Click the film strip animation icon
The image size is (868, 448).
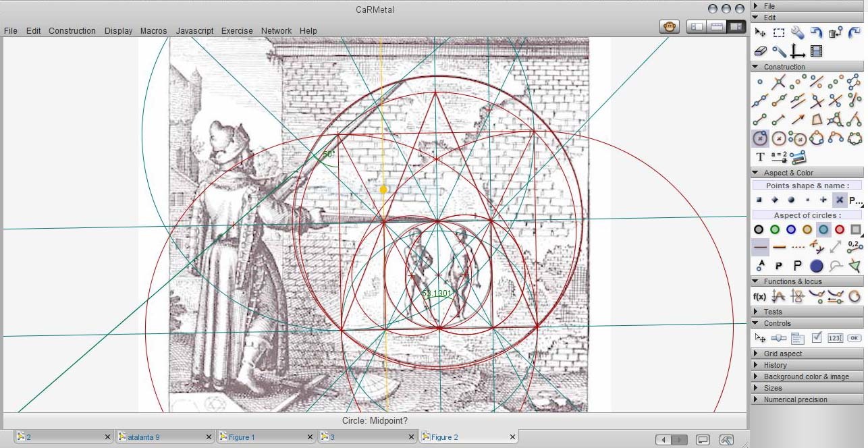coord(817,51)
